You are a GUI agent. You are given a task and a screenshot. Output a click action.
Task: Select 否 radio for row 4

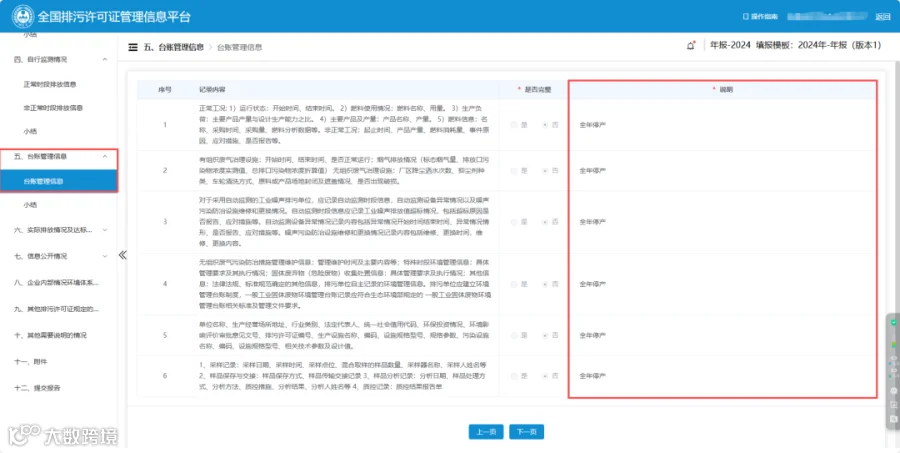tap(545, 284)
